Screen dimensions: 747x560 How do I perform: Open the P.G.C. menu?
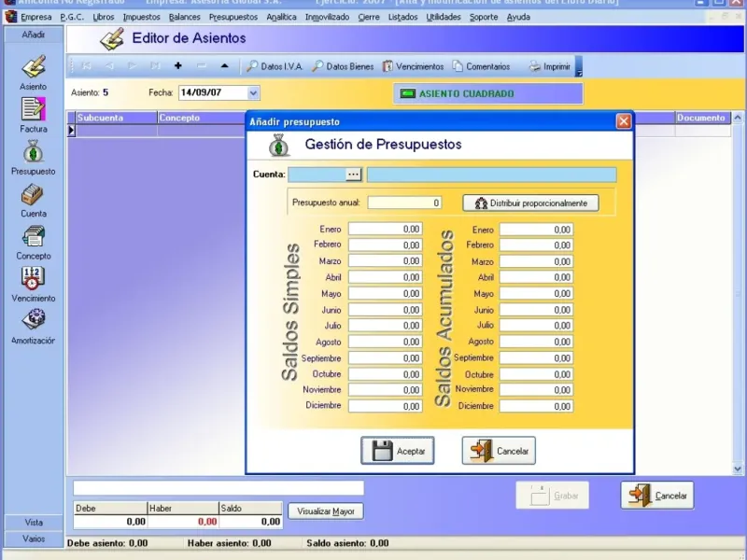(x=72, y=17)
